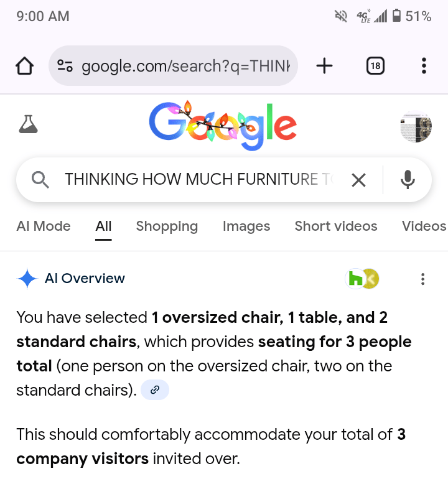
Task: Tap the AI Overview sparkle icon
Action: coord(27,279)
